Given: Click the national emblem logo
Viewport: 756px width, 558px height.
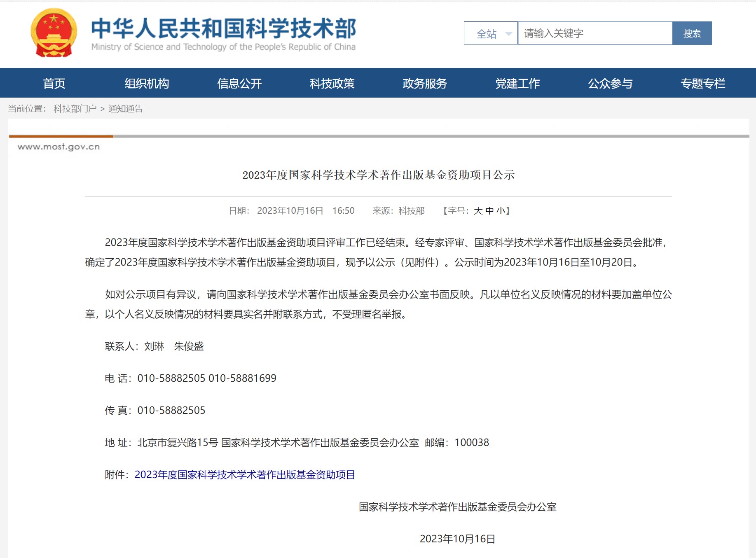Looking at the screenshot, I should (x=54, y=33).
